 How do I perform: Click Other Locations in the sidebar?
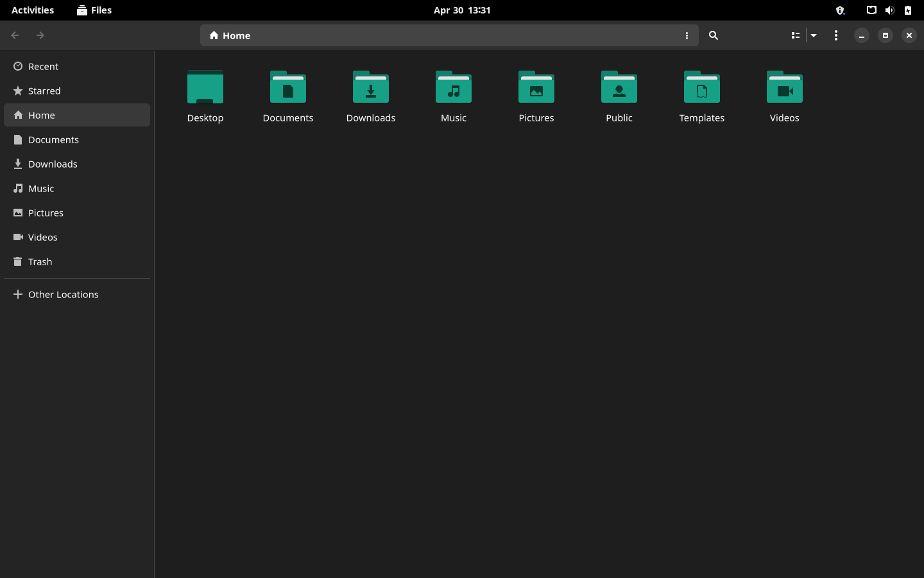63,294
